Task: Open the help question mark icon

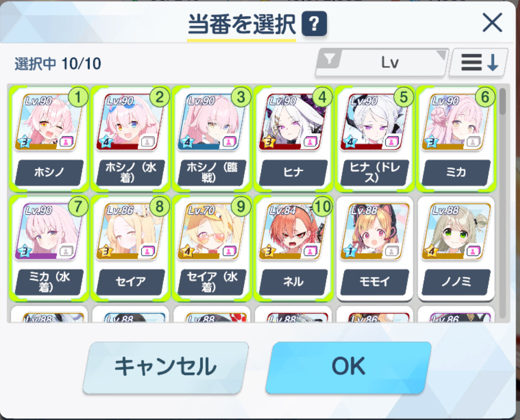Action: (314, 25)
